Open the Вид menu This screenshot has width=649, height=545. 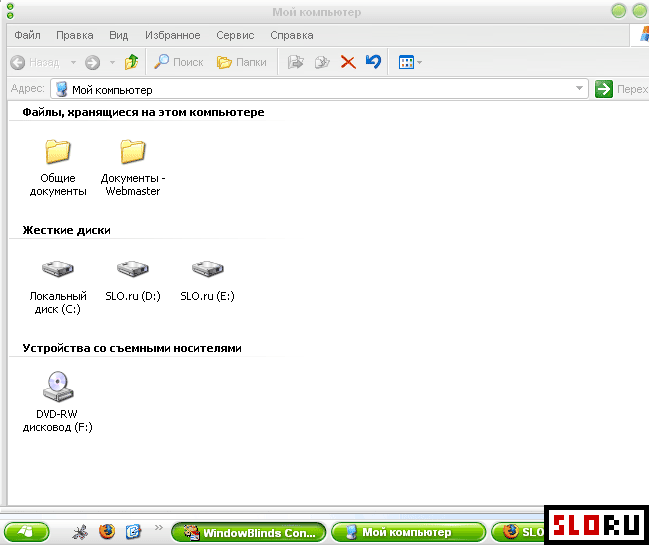118,35
